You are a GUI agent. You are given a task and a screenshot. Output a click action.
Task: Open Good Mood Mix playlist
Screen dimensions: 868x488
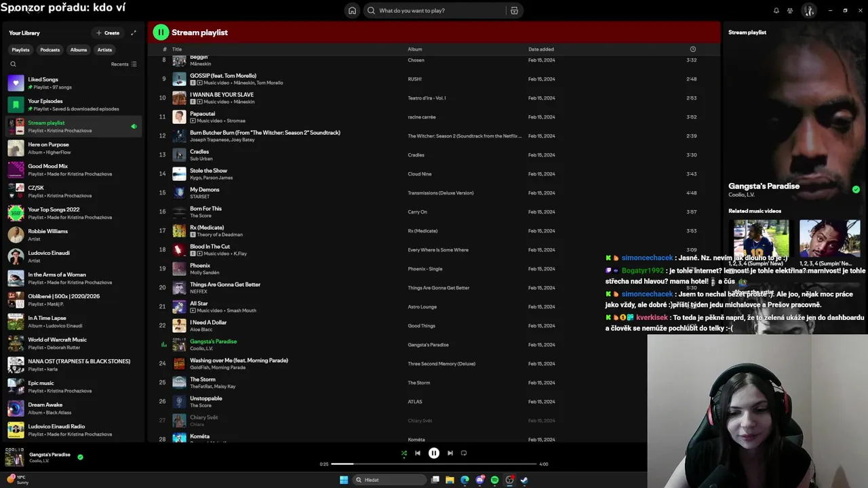(73, 169)
